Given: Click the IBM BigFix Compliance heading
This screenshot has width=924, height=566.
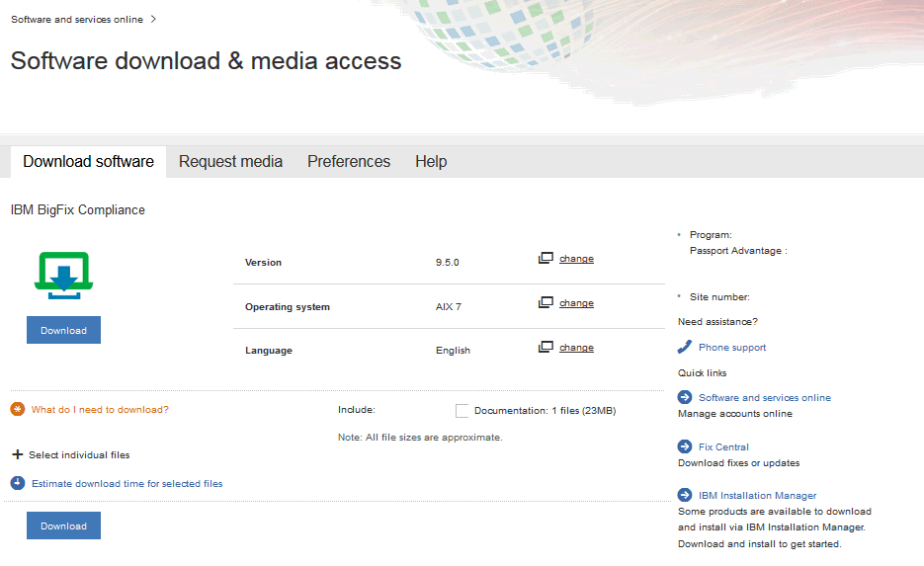Looking at the screenshot, I should [x=78, y=209].
